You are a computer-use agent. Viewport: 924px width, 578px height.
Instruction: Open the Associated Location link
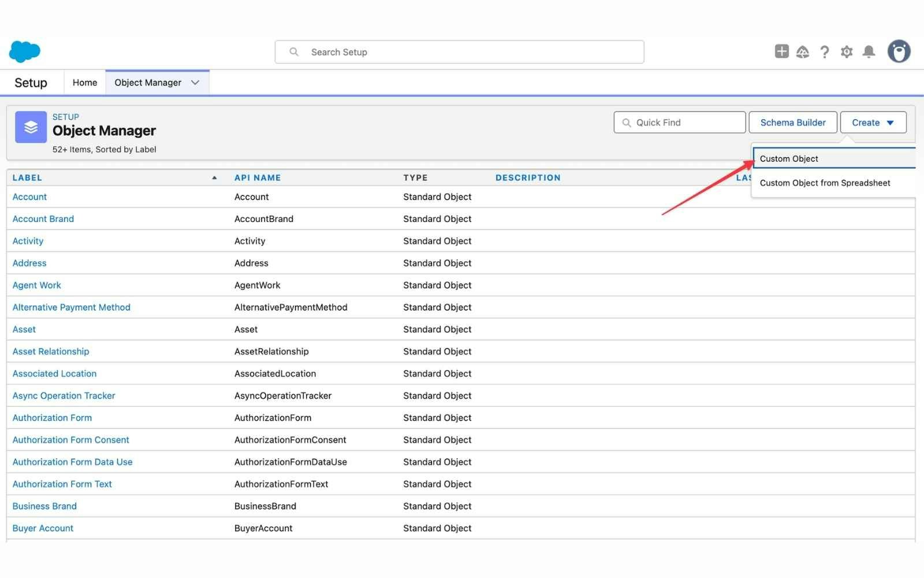click(x=55, y=374)
